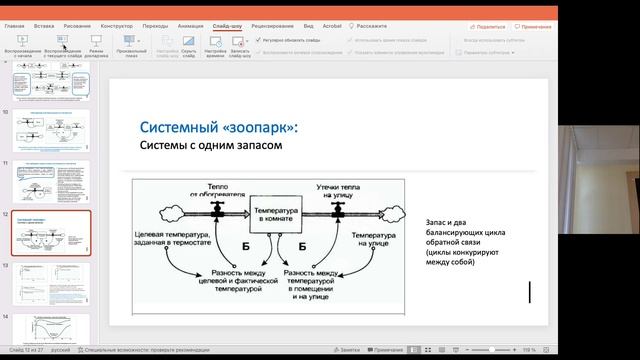
Task: Open the Вид ribbon tab
Action: click(x=309, y=26)
